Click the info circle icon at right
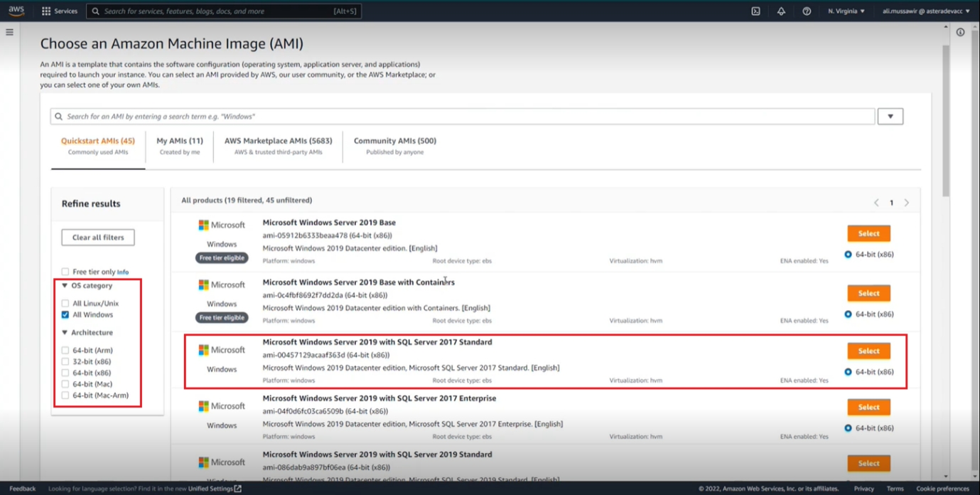This screenshot has width=980, height=495. (x=960, y=32)
